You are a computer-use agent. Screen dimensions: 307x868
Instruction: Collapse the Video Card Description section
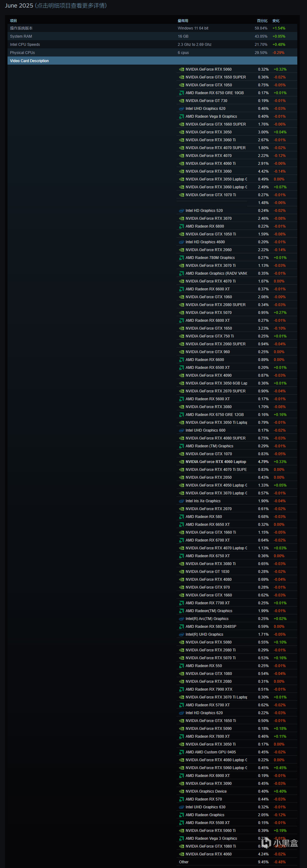coord(152,61)
